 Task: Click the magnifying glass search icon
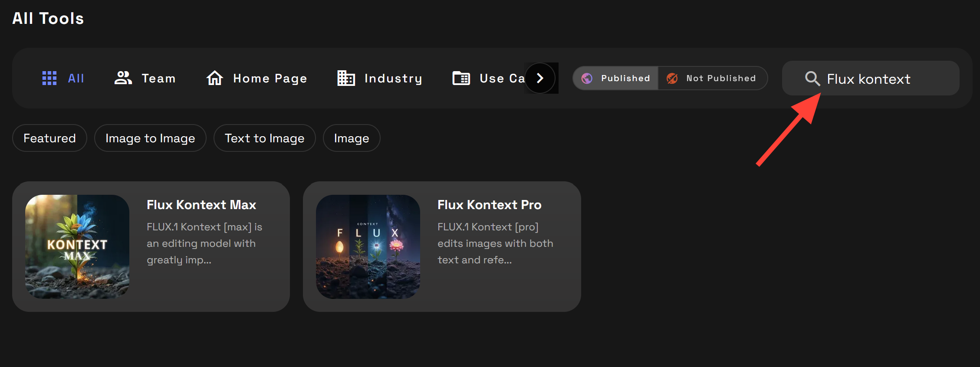coord(812,79)
